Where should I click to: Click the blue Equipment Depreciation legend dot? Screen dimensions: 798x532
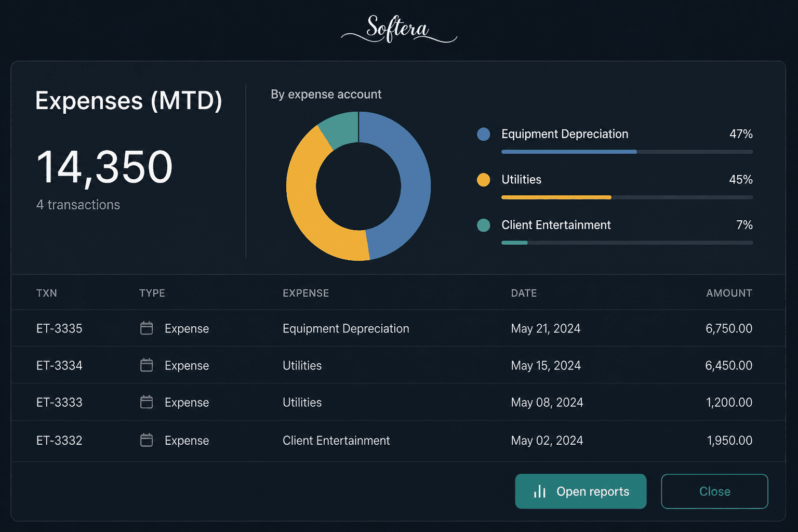(484, 134)
